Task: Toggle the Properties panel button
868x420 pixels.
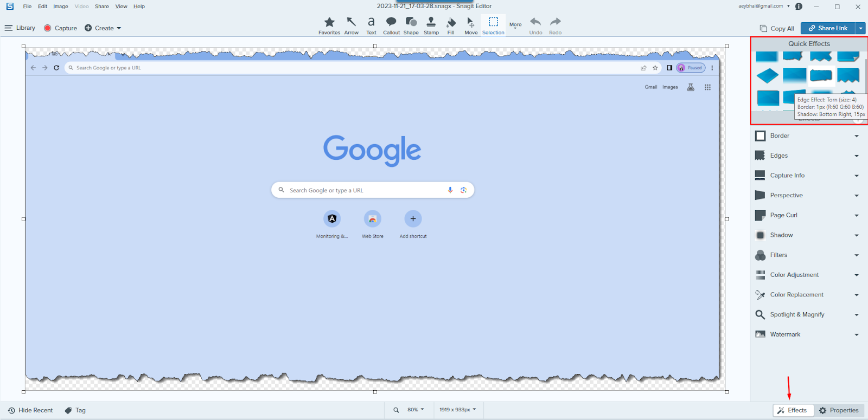Action: [839, 410]
